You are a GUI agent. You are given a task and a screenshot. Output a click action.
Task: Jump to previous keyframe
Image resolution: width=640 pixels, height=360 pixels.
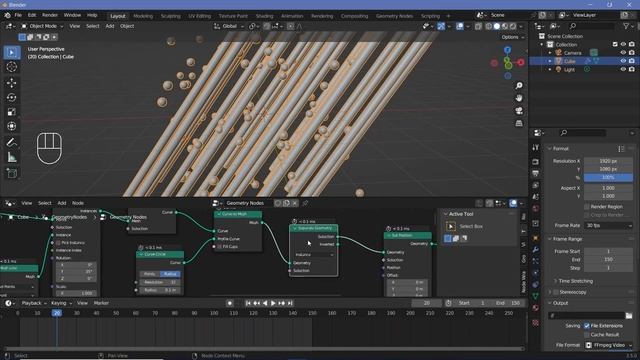[x=256, y=303]
